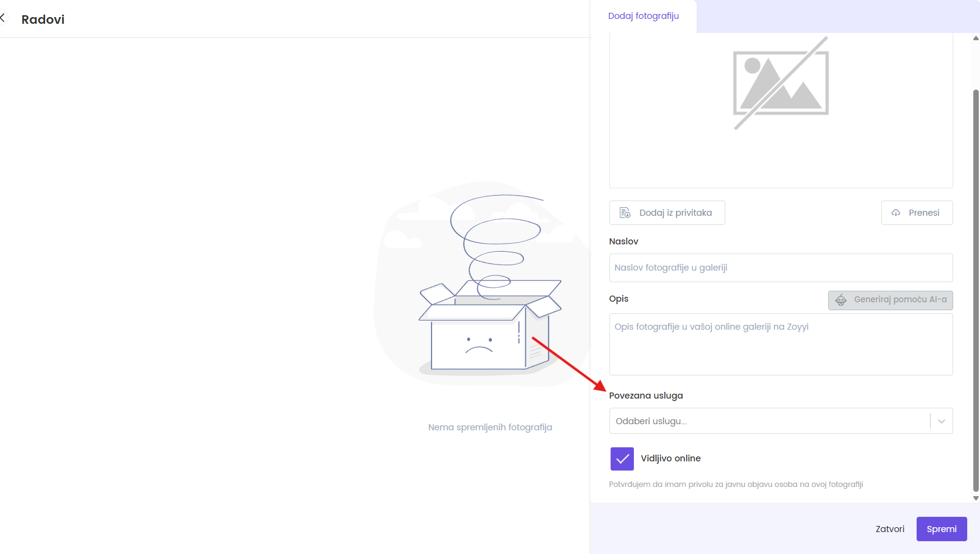
Task: Click the robot icon for AI generation
Action: pyautogui.click(x=841, y=300)
